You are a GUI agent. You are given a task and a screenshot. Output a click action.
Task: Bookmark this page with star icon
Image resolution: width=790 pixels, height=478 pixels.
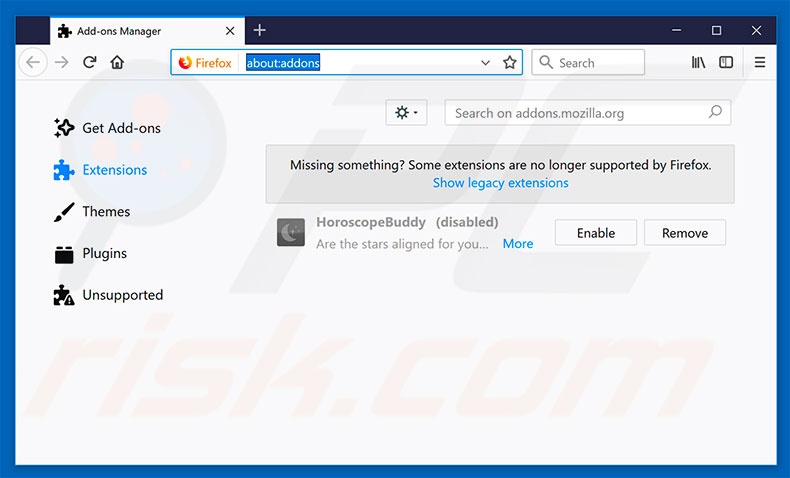pyautogui.click(x=510, y=62)
